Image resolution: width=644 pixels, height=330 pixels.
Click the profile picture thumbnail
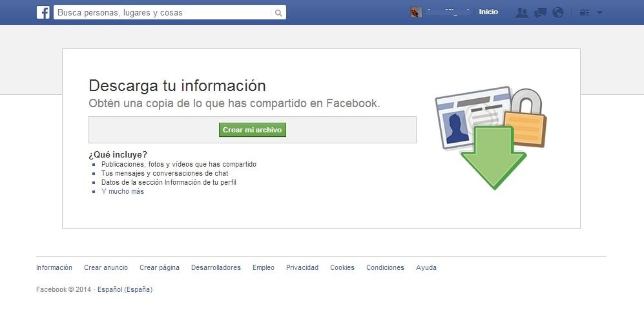[416, 12]
